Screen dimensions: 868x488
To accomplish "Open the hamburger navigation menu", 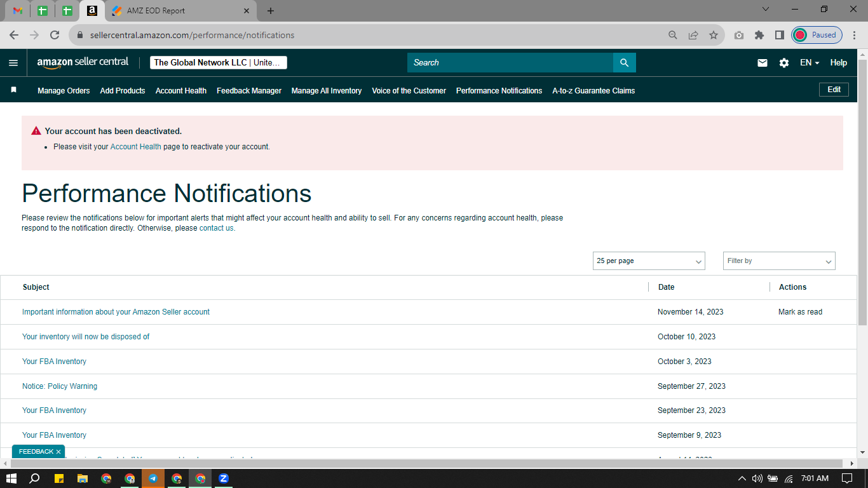I will (13, 63).
